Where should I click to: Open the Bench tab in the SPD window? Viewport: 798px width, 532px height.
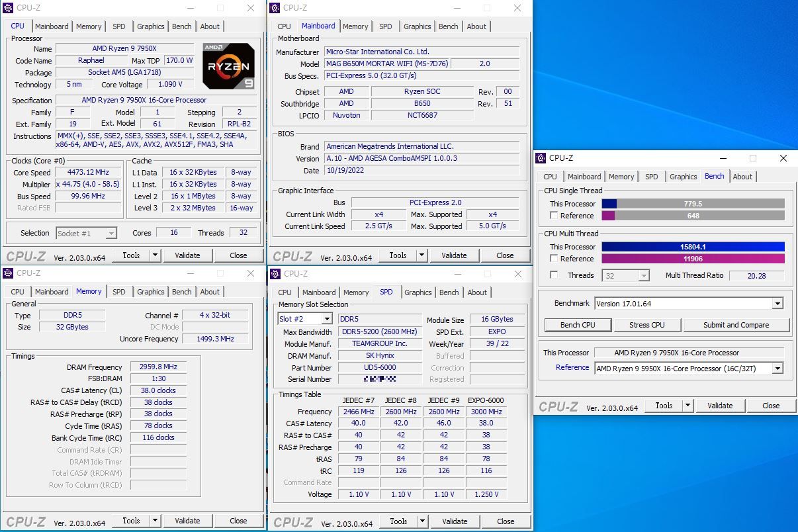coord(449,292)
